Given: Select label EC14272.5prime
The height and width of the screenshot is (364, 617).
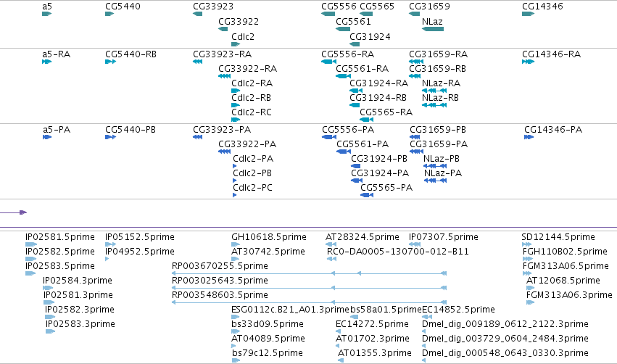Looking at the screenshot, I should (x=372, y=324).
